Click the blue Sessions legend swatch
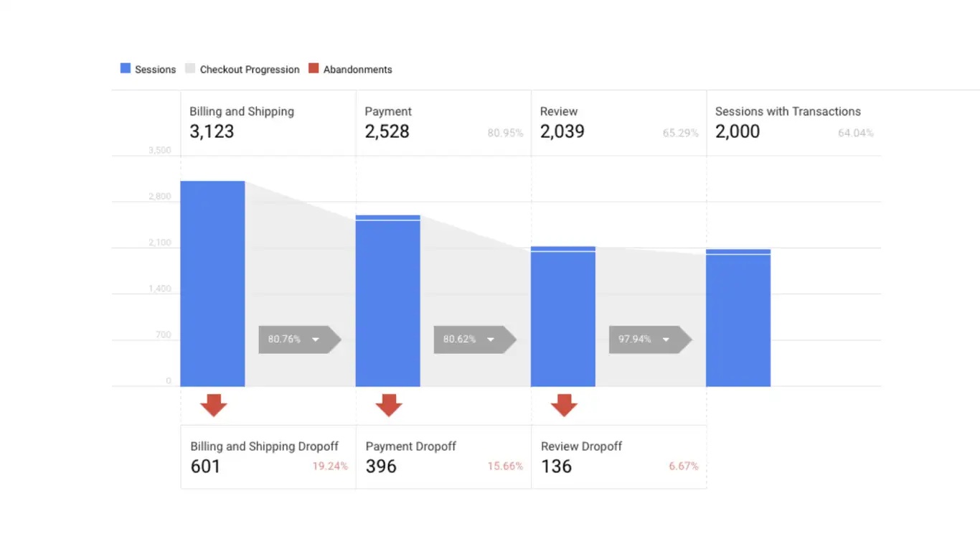 click(126, 69)
